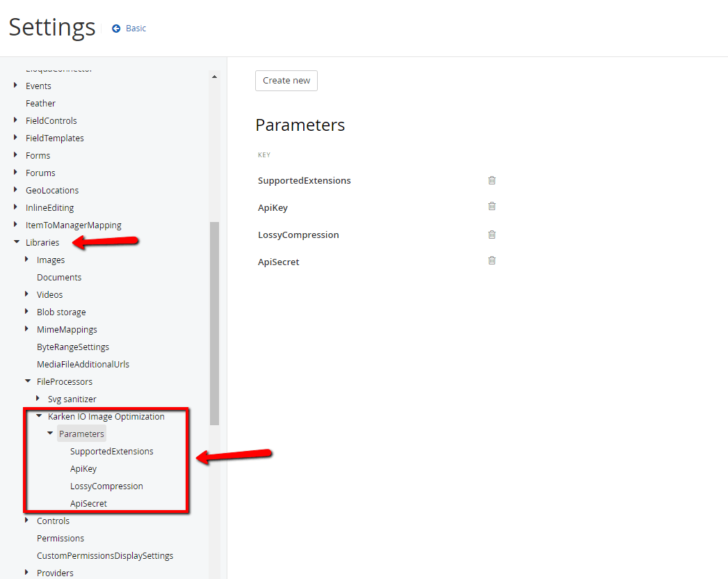Click the scroll up arrow in sidebar
728x579 pixels.
click(x=214, y=77)
